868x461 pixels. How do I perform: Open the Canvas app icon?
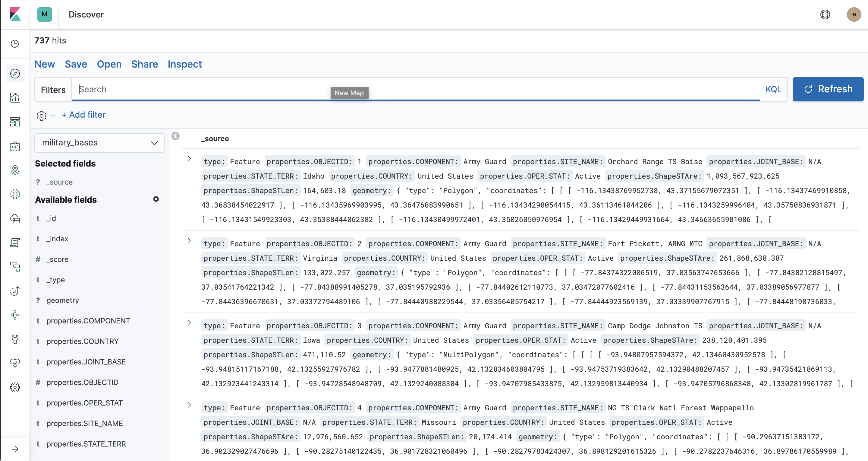click(15, 146)
